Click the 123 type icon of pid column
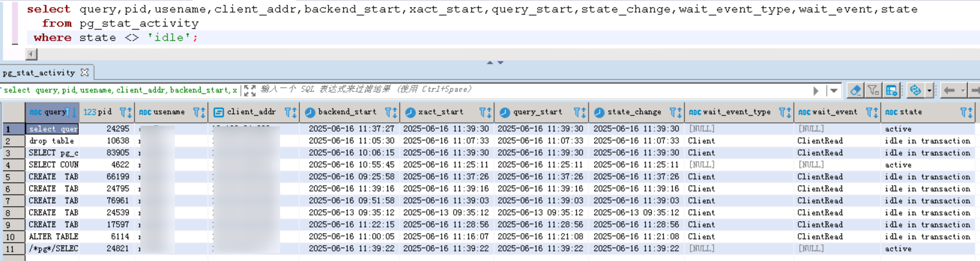 [89, 112]
